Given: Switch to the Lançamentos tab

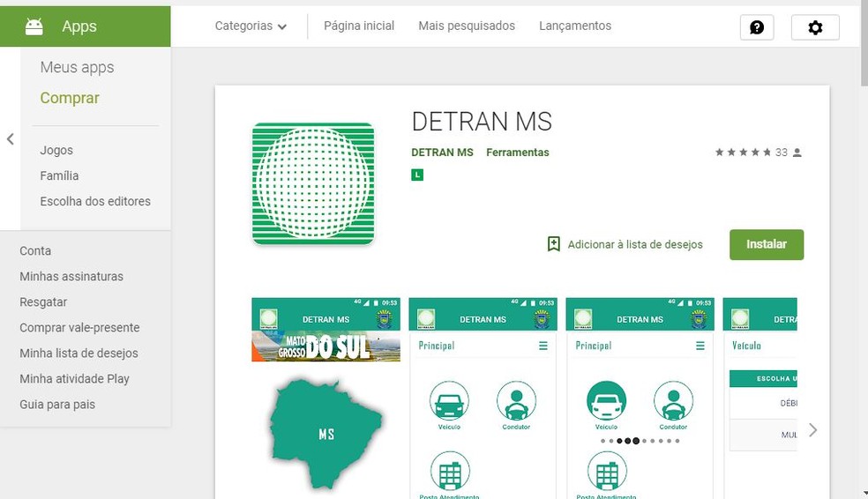Looking at the screenshot, I should point(575,26).
